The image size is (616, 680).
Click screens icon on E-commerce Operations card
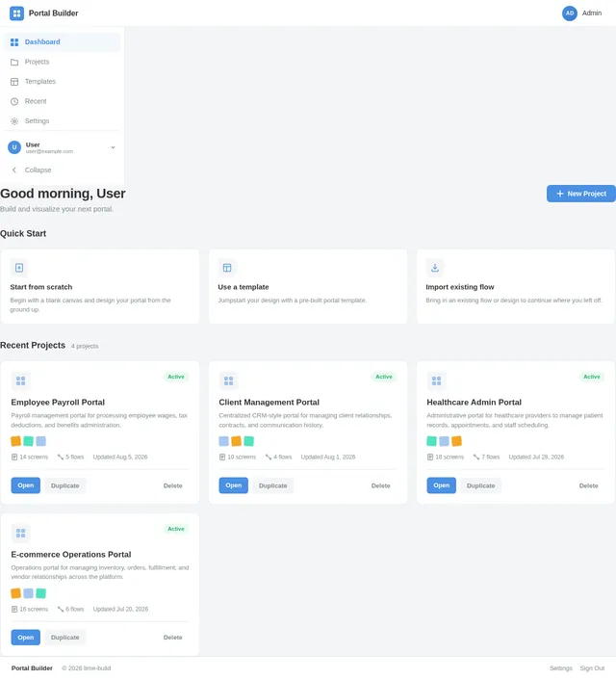(14, 610)
